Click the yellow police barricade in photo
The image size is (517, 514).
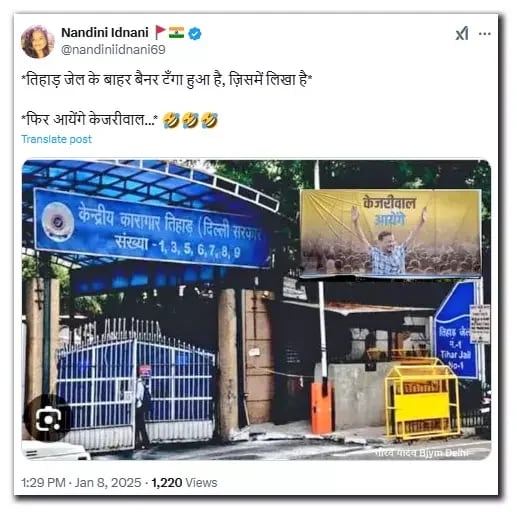tap(422, 399)
